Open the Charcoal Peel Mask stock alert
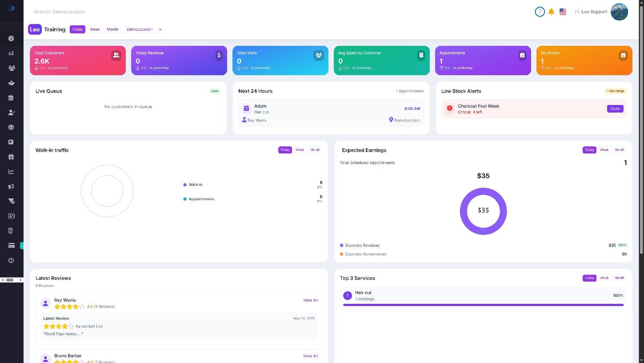 [615, 109]
